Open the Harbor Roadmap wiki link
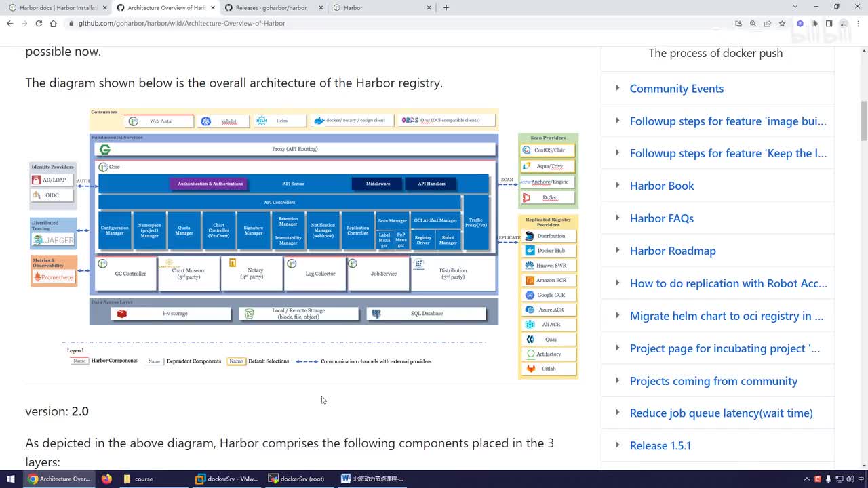868x488 pixels. click(673, 251)
